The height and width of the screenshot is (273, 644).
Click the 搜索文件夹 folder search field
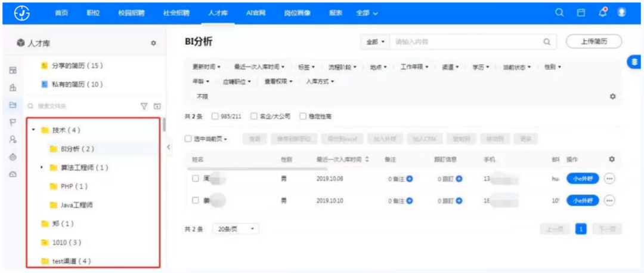pos(82,106)
